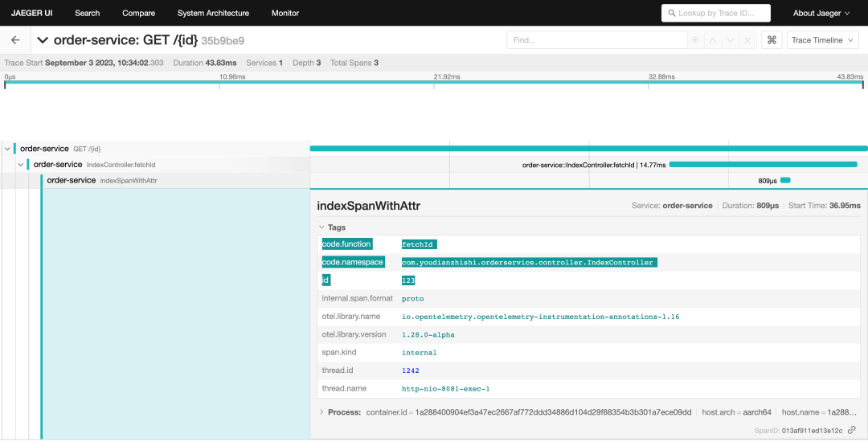Click the Find input box
This screenshot has width=868, height=442.
point(596,40)
